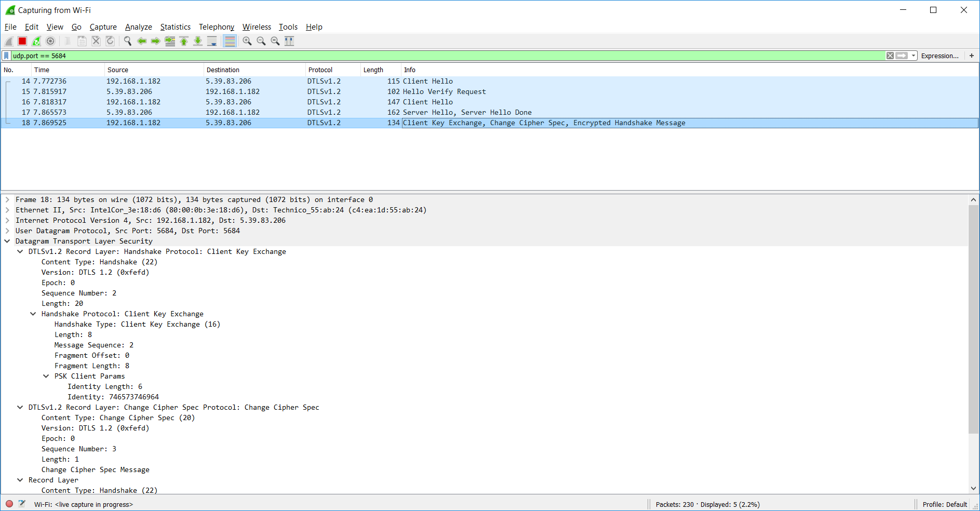The height and width of the screenshot is (511, 980).
Task: Jump to the last packet
Action: pos(198,41)
